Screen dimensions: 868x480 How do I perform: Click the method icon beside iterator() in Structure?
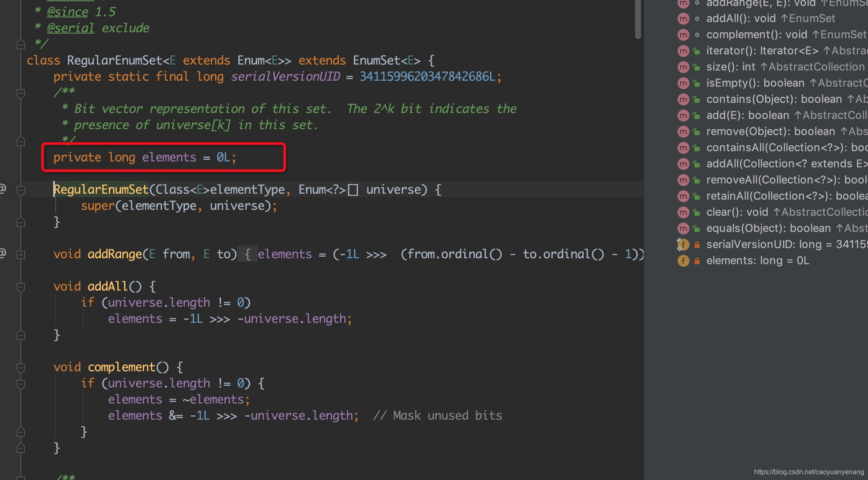pos(683,51)
